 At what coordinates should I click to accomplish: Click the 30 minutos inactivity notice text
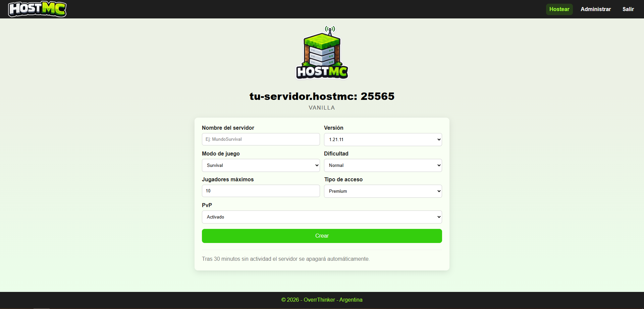tap(285, 259)
